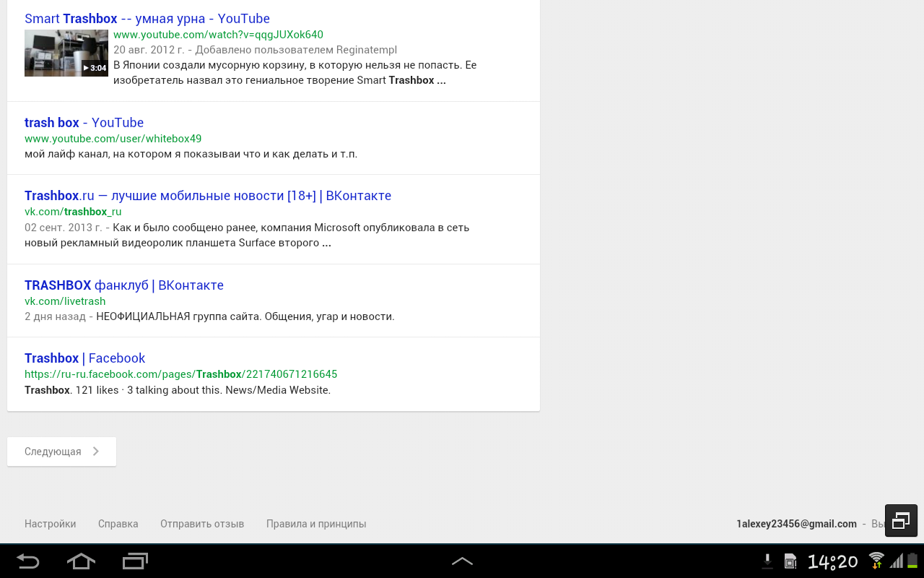Tap the "мой лайф канал" description snippet
Image resolution: width=924 pixels, height=578 pixels.
point(191,154)
